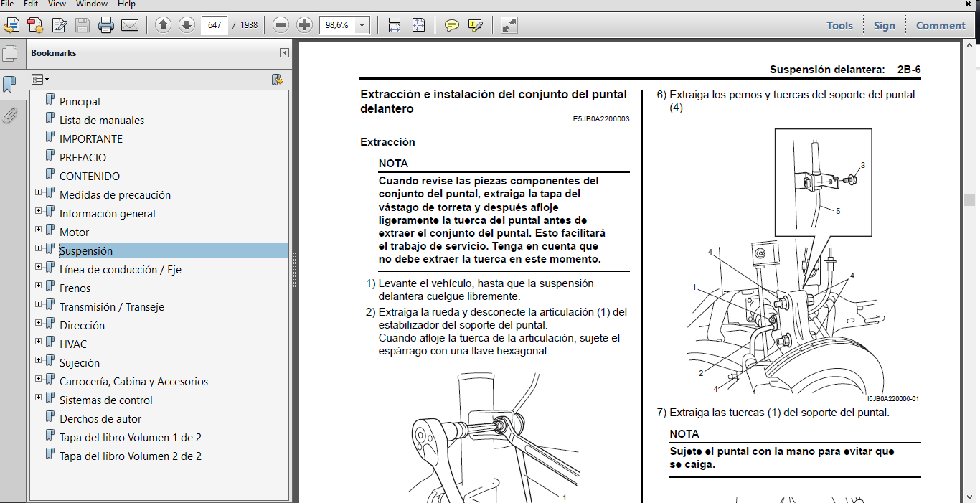Open the zoom level dropdown
The height and width of the screenshot is (503, 980).
point(362,24)
